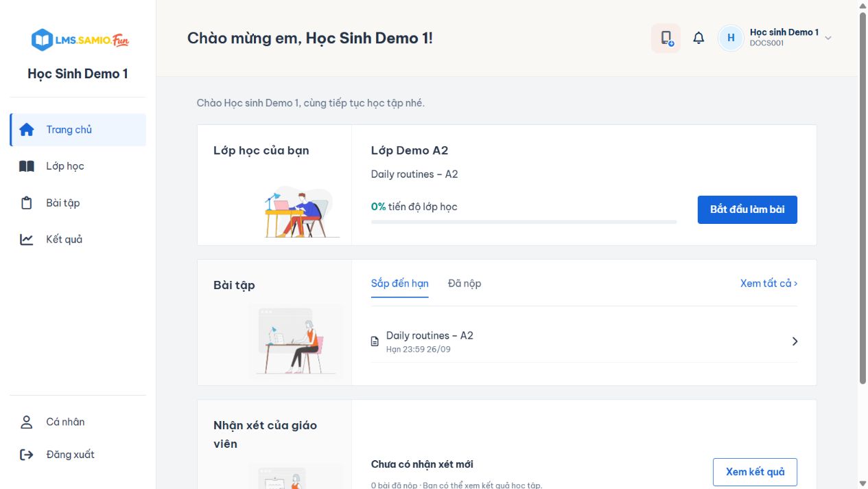868x489 pixels.
Task: Select the Sắp đến hạn tab
Action: click(400, 284)
